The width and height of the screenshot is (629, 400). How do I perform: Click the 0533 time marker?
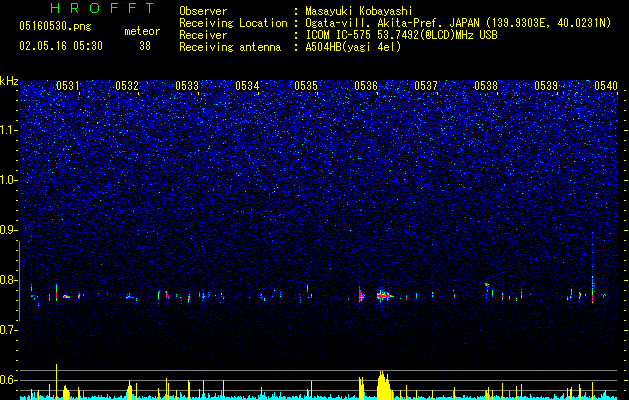pos(187,85)
